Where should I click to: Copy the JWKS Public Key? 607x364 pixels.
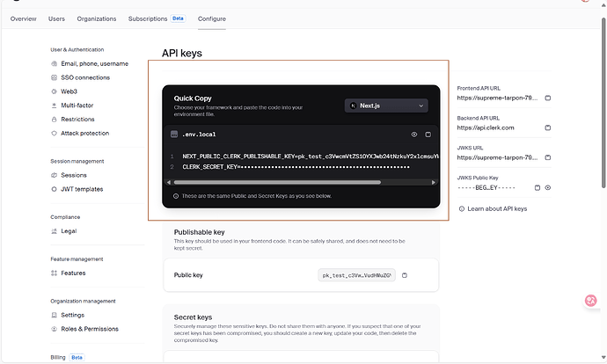tap(538, 187)
